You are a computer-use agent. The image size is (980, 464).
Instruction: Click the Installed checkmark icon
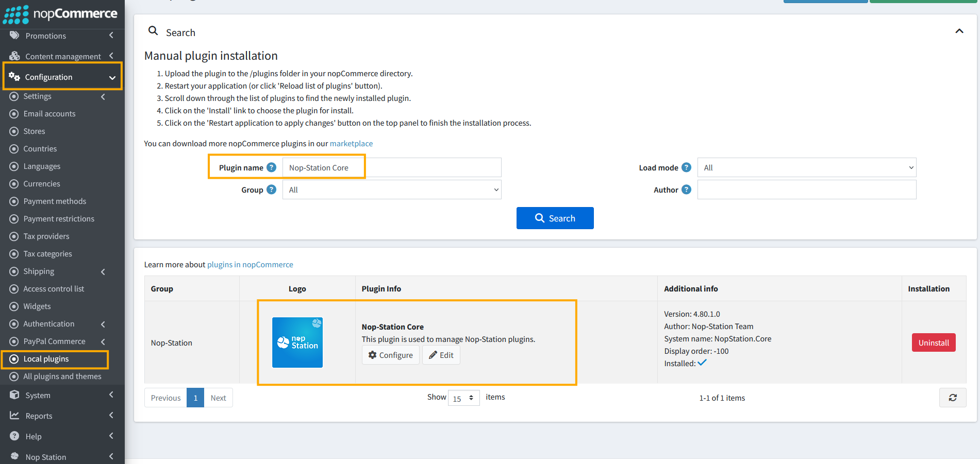coord(702,363)
